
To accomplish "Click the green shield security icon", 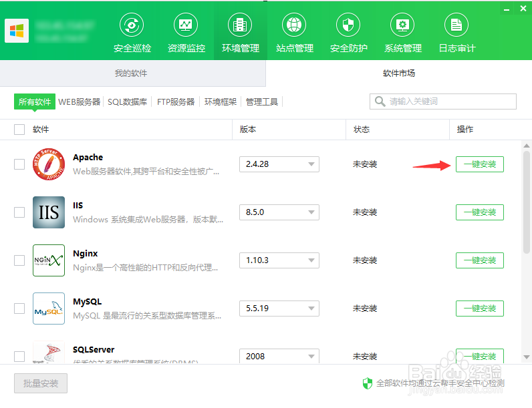I will coord(368,383).
